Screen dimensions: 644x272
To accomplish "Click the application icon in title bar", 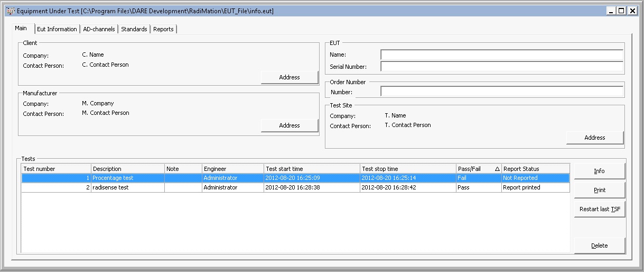I will click(10, 11).
